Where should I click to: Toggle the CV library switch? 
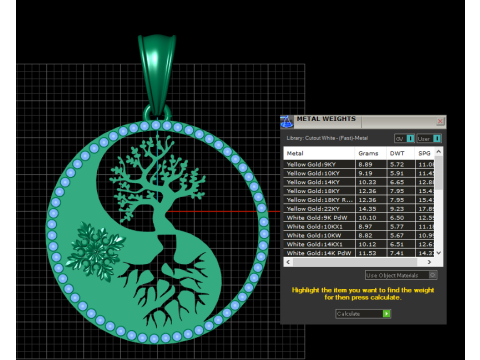pos(404,138)
